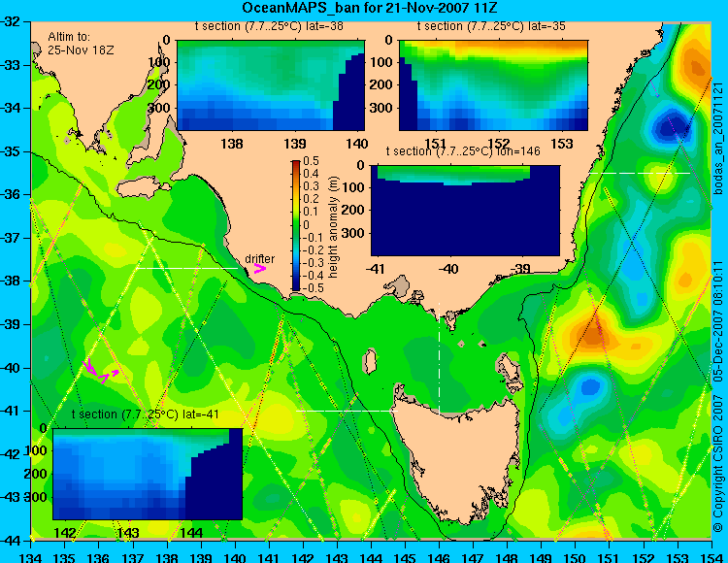Click the 153 tick label in the lat=-35 inset
The width and height of the screenshot is (728, 563).
point(562,144)
